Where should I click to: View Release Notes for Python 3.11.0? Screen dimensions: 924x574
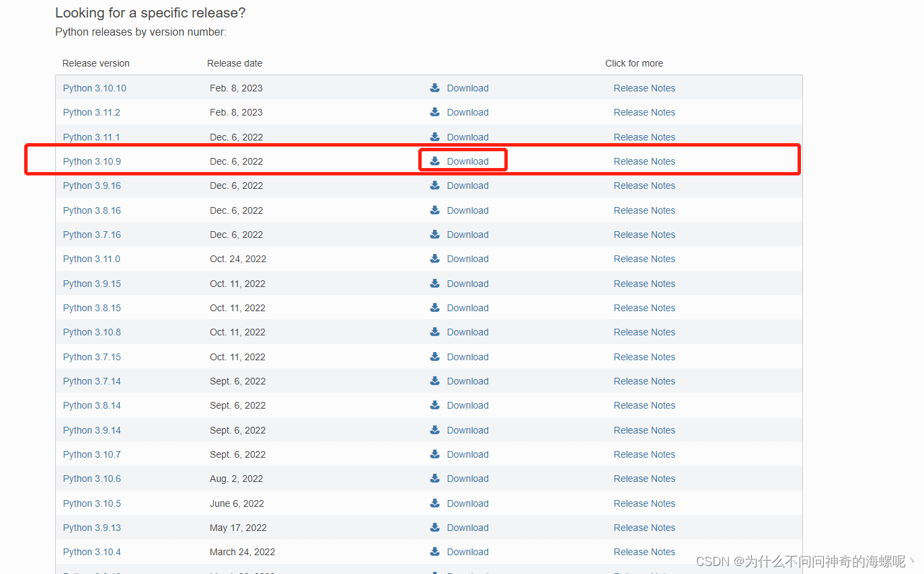(644, 259)
